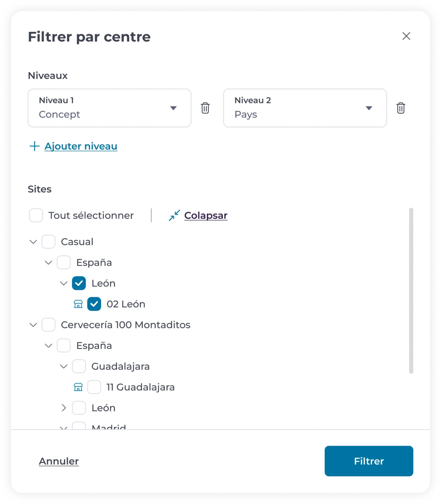Open the Niveau 2 Pays dropdown
The image size is (441, 504).
point(305,108)
